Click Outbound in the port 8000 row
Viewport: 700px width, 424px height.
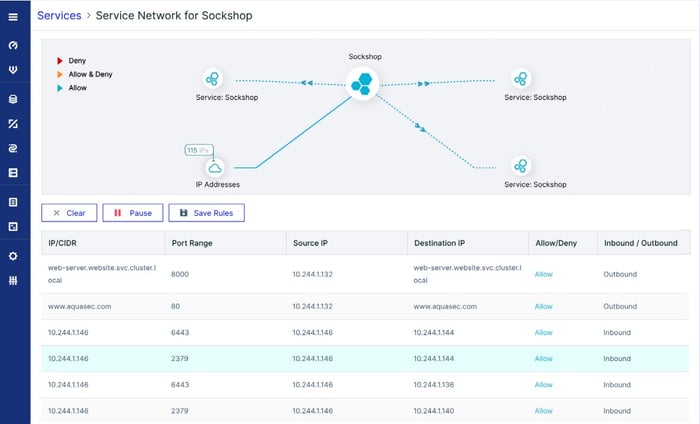coord(620,274)
